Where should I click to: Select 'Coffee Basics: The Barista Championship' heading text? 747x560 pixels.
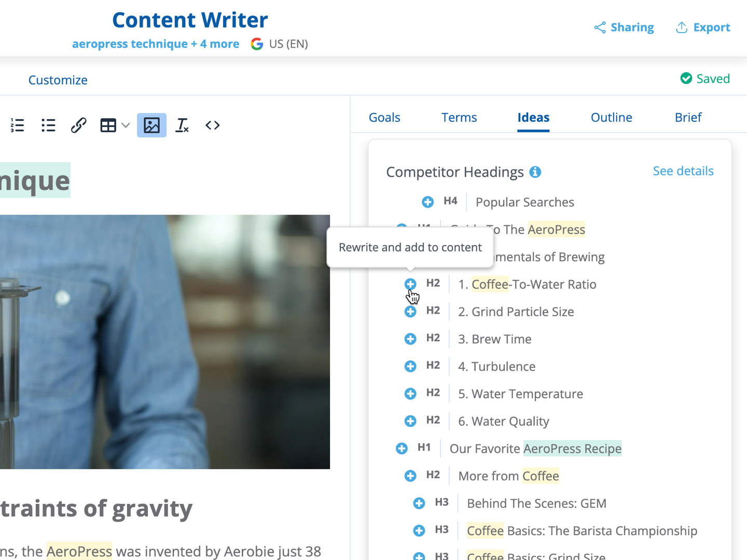(582, 531)
